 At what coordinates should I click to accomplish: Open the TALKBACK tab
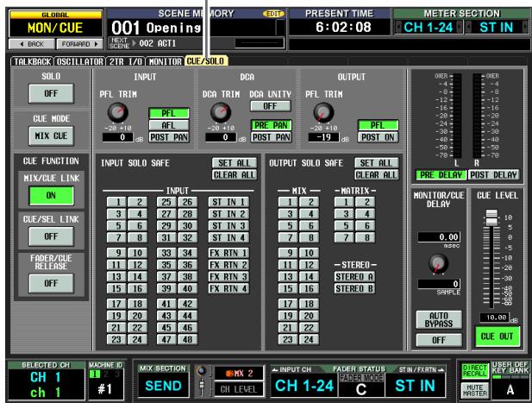coord(32,61)
